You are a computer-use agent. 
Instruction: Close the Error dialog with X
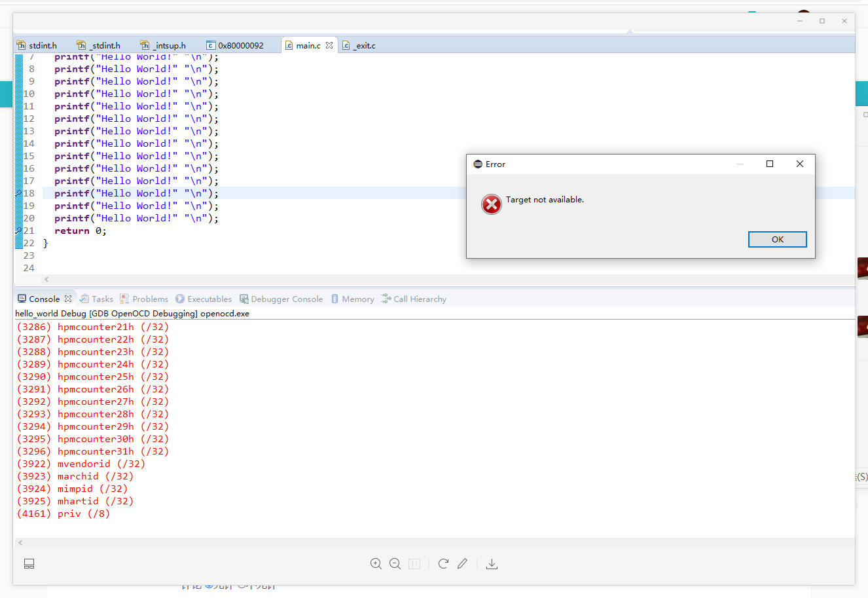(800, 164)
